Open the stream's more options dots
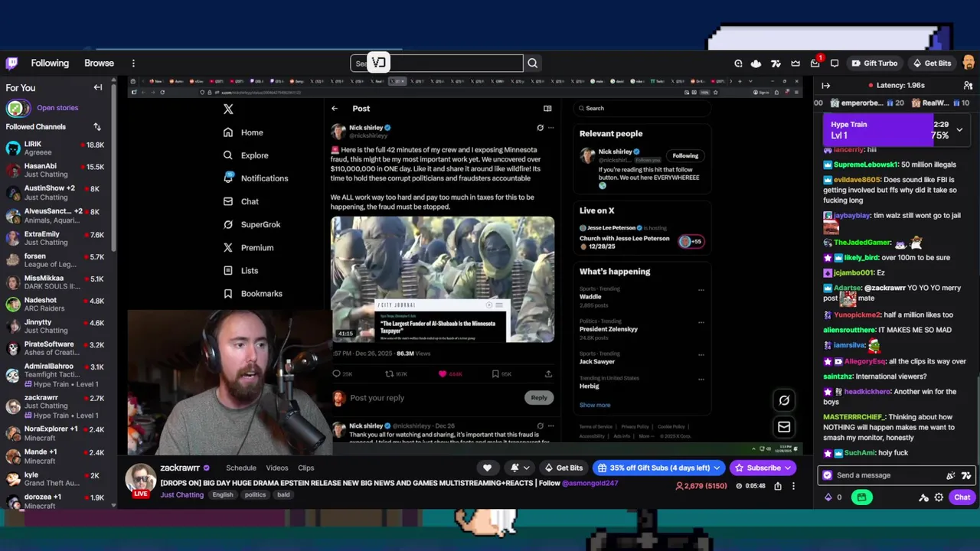Image resolution: width=980 pixels, height=551 pixels. click(793, 486)
